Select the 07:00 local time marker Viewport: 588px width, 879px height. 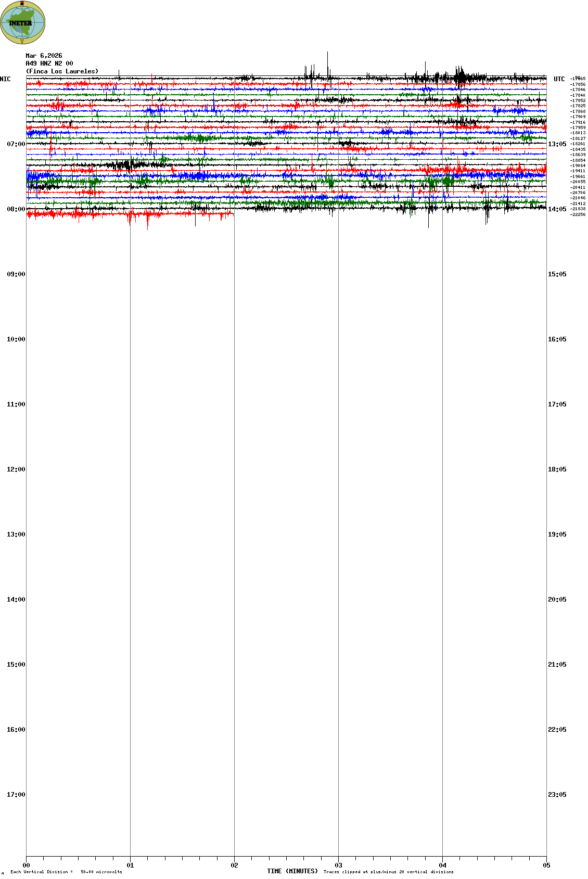(16, 144)
